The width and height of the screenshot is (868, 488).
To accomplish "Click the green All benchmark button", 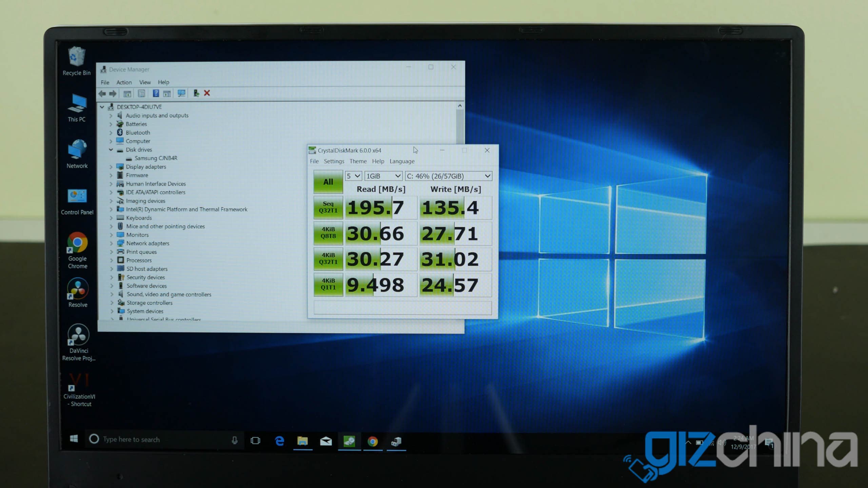I will 328,182.
